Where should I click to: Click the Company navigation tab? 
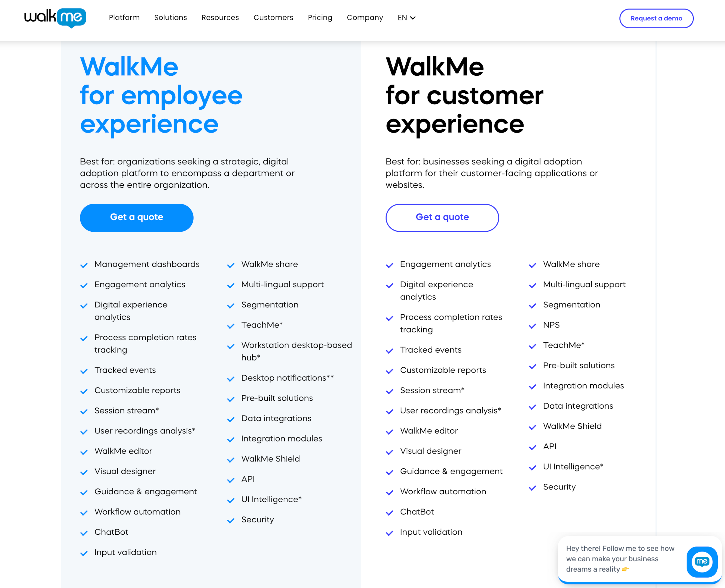click(x=365, y=18)
